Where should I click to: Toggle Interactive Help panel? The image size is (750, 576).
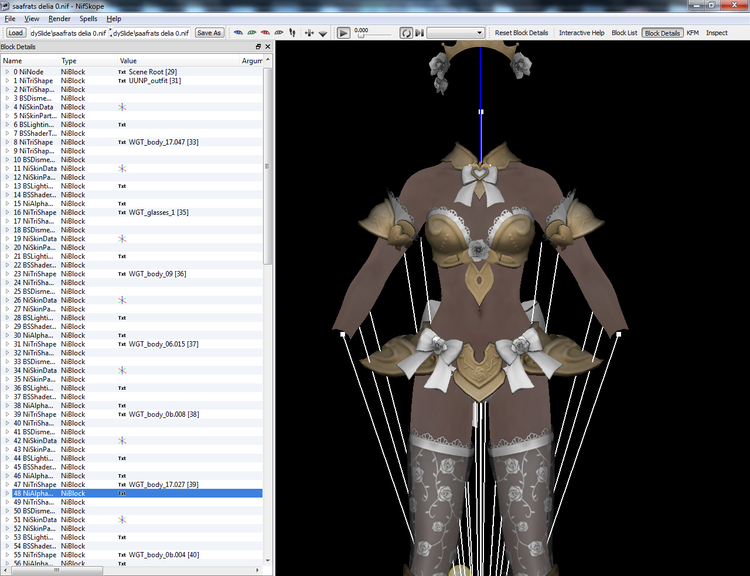click(x=582, y=33)
